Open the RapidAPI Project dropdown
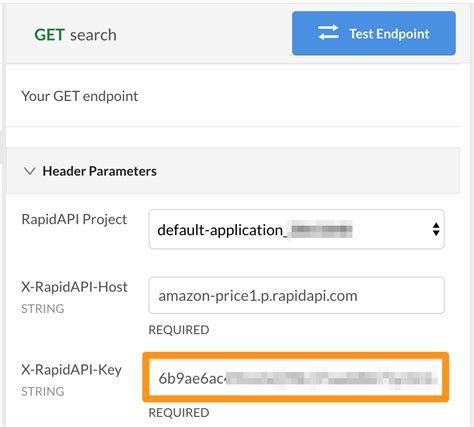This screenshot has height=427, width=474. pyautogui.click(x=296, y=229)
